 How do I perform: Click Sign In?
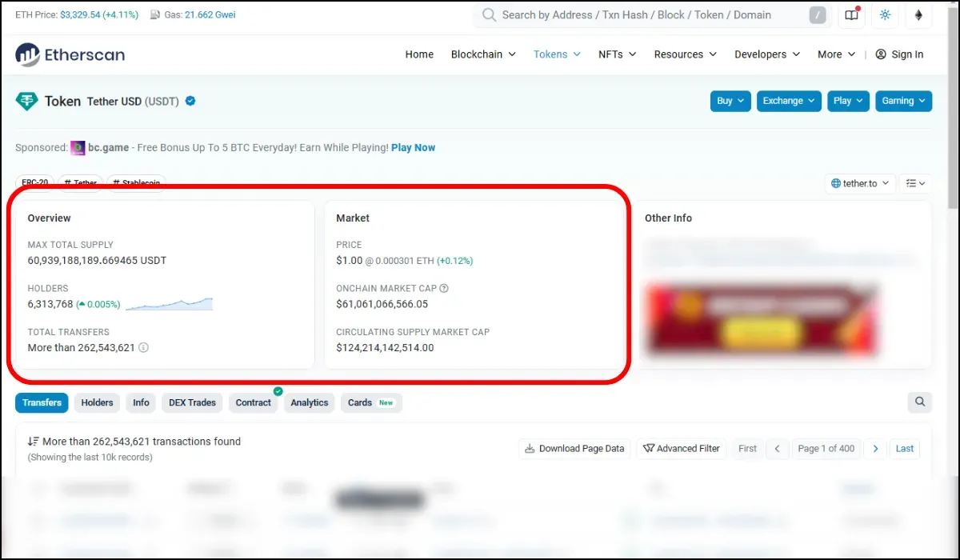899,54
